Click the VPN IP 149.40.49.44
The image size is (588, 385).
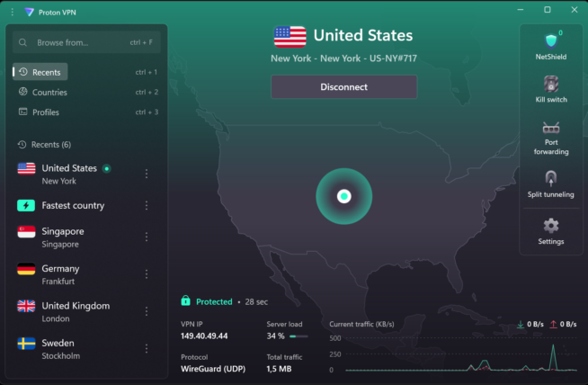click(x=204, y=336)
